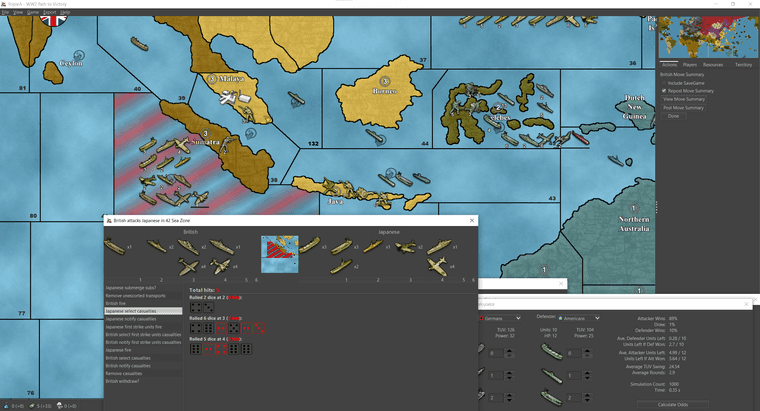760x411 pixels.
Task: Select 'Remove casualties' battle step
Action: click(x=143, y=374)
